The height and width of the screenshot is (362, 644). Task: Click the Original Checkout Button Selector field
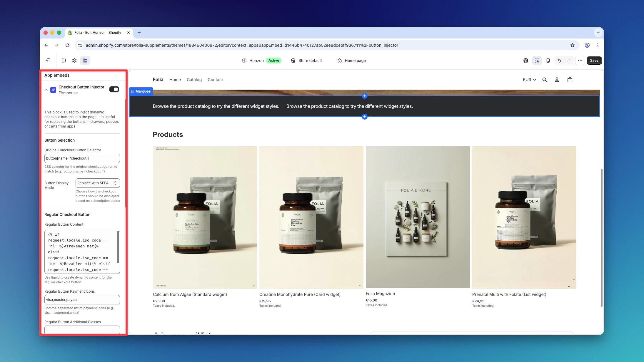[x=82, y=158]
